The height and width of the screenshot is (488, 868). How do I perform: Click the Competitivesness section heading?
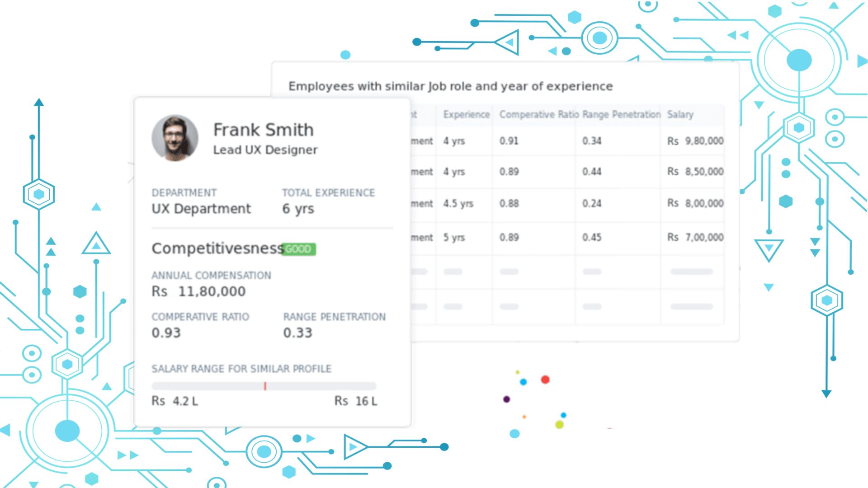coord(217,249)
